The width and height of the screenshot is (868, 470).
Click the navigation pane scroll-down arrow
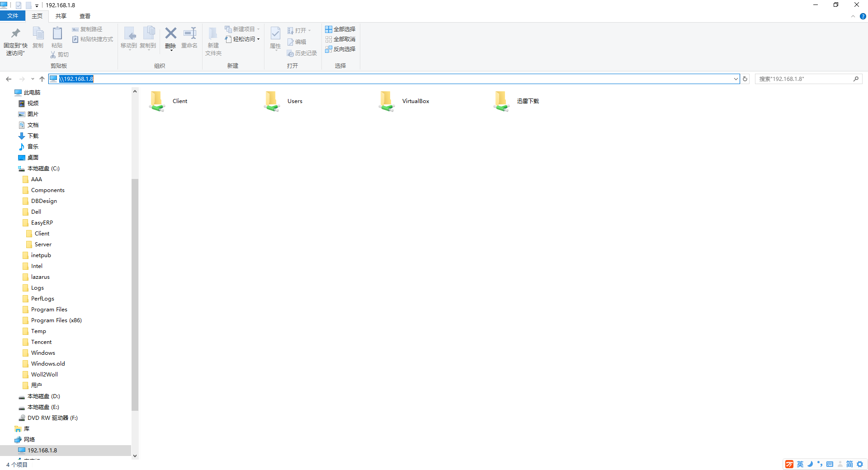point(135,456)
